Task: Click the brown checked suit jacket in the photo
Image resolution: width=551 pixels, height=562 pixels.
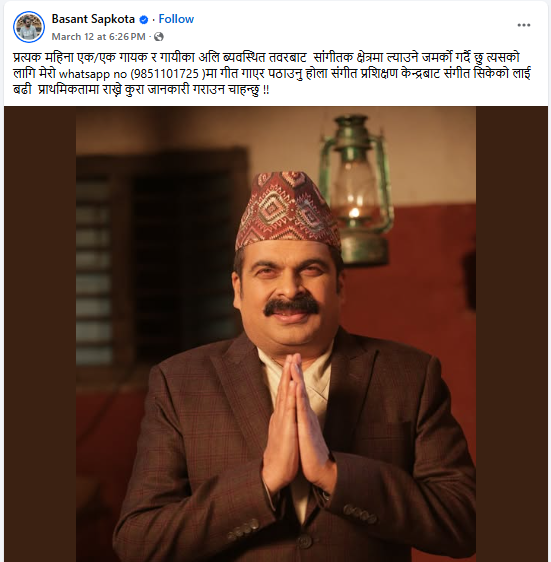Action: (x=201, y=466)
